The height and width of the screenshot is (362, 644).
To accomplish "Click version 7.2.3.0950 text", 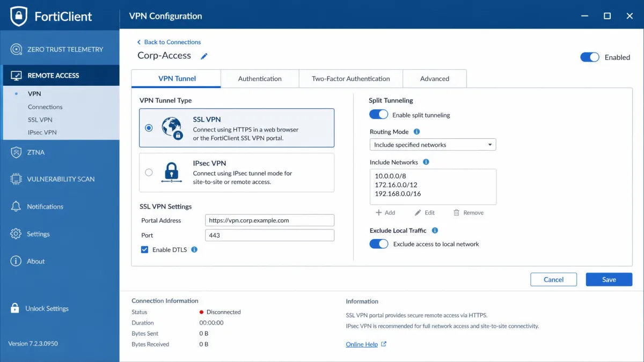I will [33, 344].
